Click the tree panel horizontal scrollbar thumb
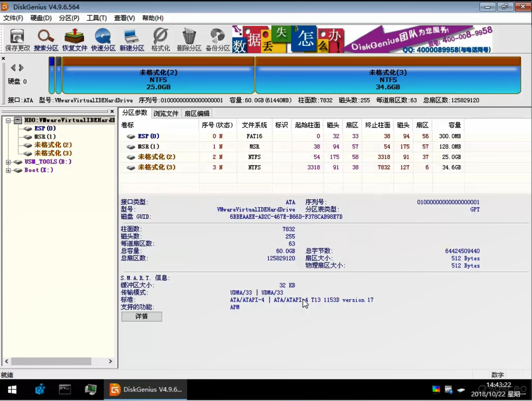 tap(51, 361)
